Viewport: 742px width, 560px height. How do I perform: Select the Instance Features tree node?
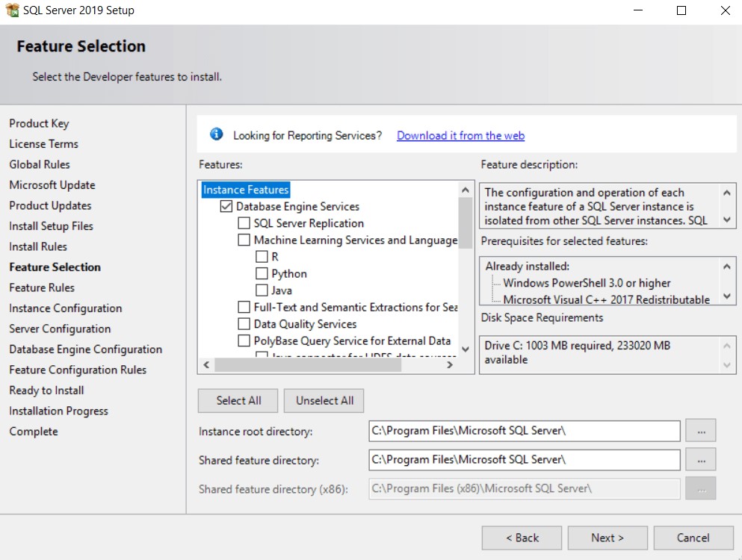click(246, 190)
